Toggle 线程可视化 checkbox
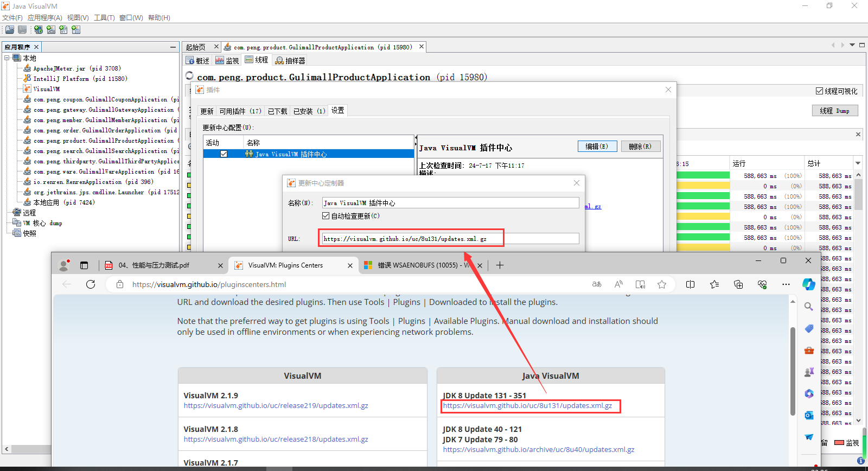The height and width of the screenshot is (471, 868). 819,91
